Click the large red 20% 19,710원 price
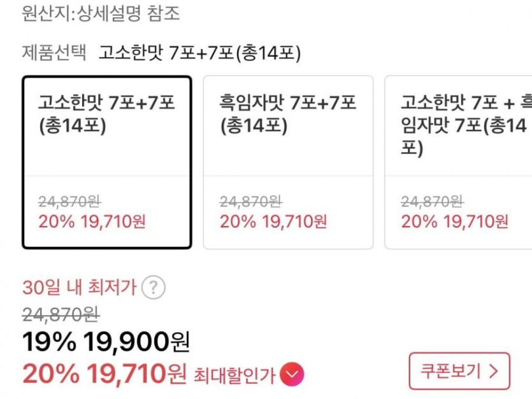Screen dimensions: 532x399 (x=105, y=374)
